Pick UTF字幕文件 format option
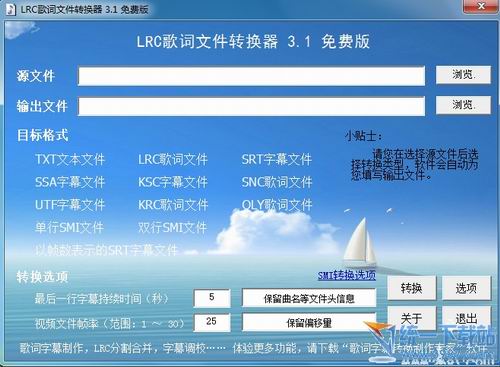The image size is (500, 367). tap(70, 205)
